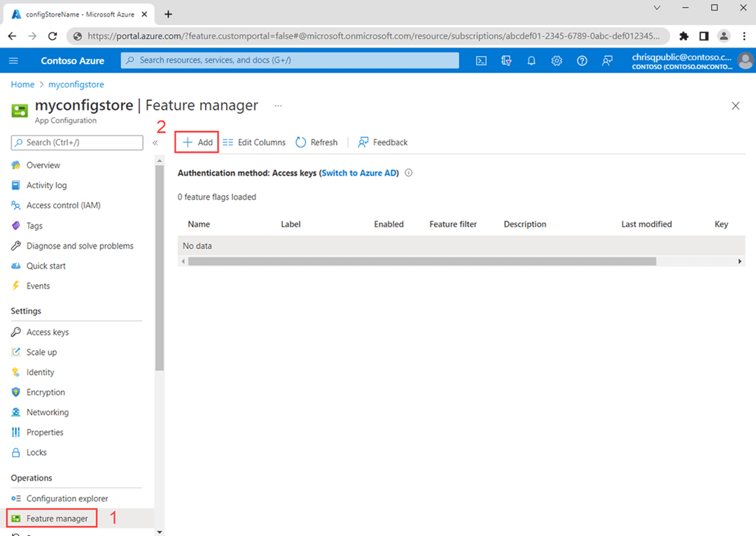Viewport: 756px width, 536px height.
Task: Select Configuration explorer under Operations
Action: [67, 498]
